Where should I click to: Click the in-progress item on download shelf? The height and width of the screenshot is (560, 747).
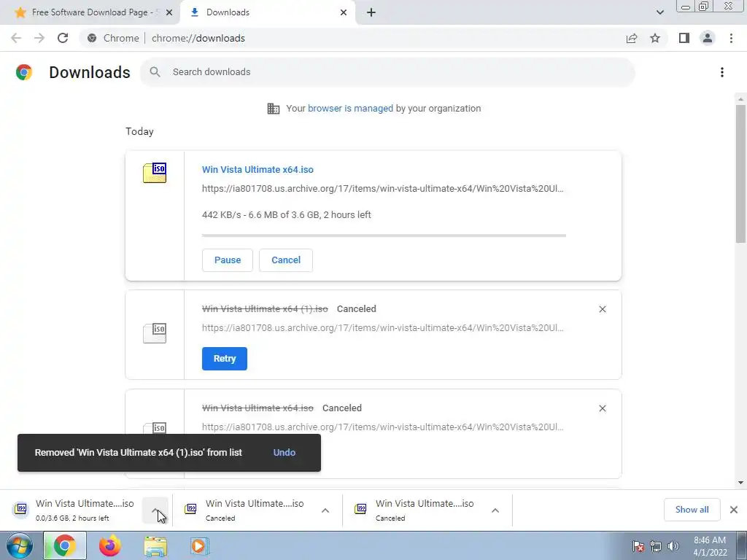click(76, 510)
